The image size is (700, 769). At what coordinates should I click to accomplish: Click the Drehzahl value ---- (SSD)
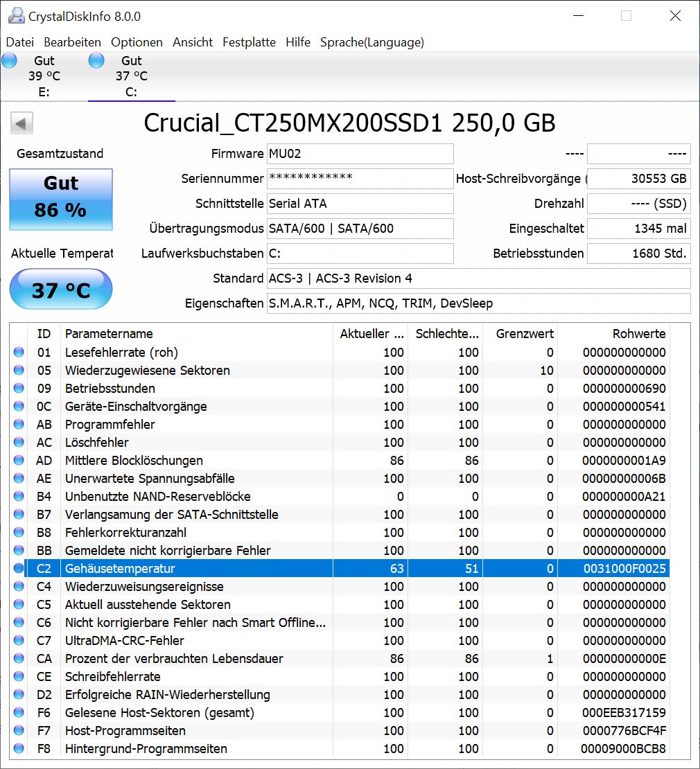[x=639, y=204]
